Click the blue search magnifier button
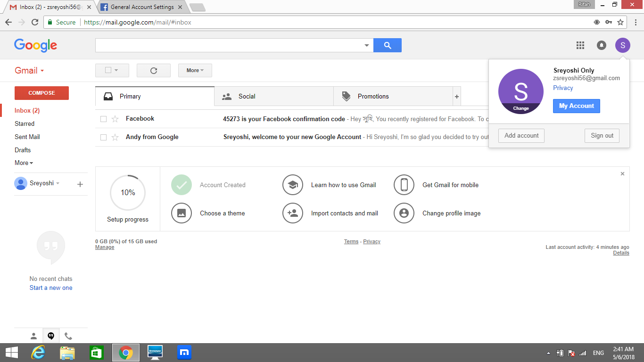The height and width of the screenshot is (362, 644). coord(388,45)
